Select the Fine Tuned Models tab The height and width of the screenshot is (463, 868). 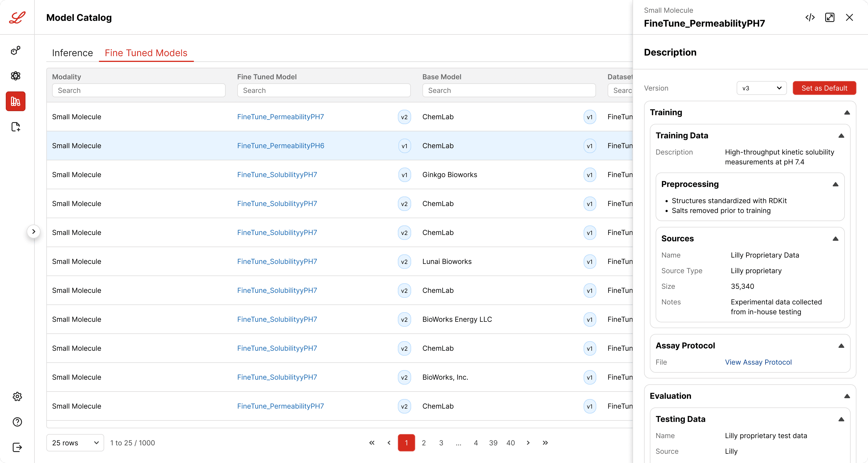click(146, 53)
